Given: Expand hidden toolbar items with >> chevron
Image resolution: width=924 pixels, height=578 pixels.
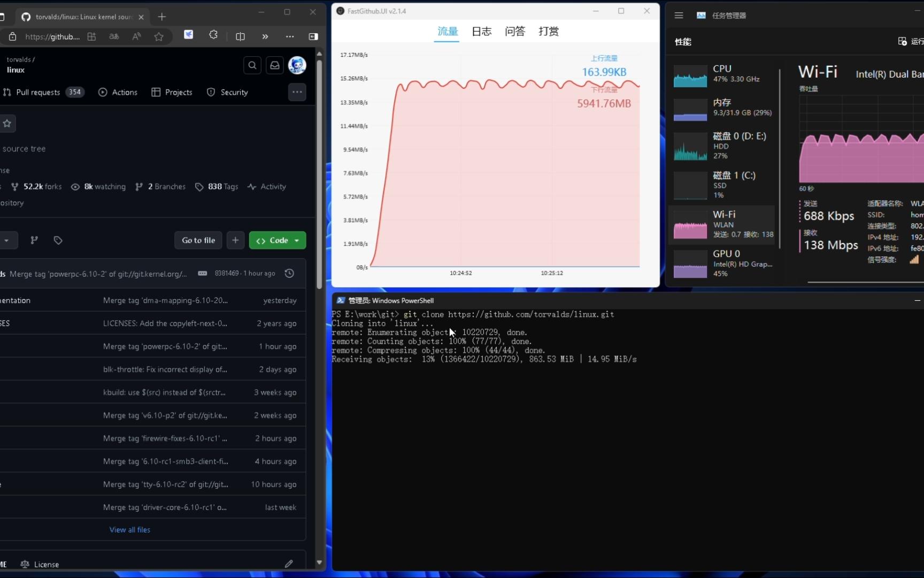Looking at the screenshot, I should pyautogui.click(x=265, y=36).
